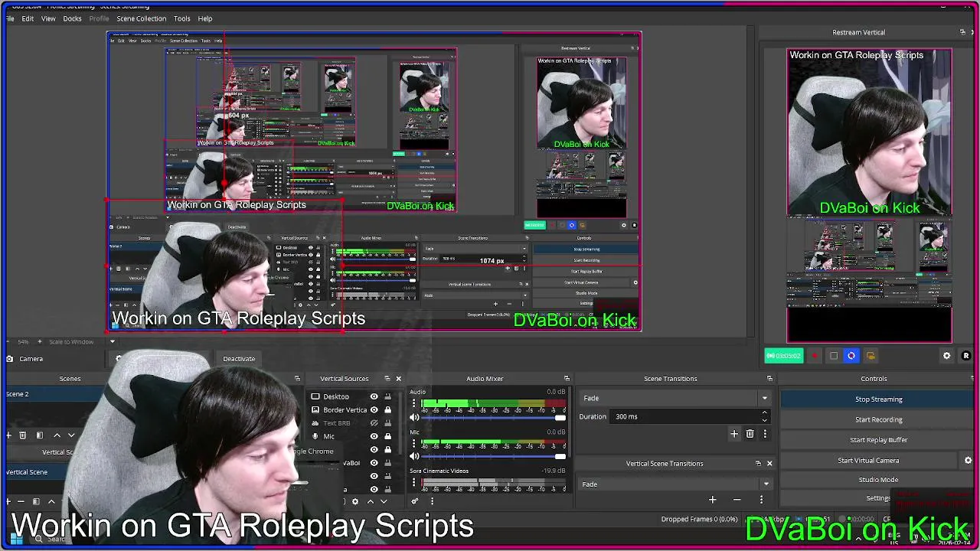Add a new scene transition
Viewport: 980px width, 551px height.
[734, 434]
